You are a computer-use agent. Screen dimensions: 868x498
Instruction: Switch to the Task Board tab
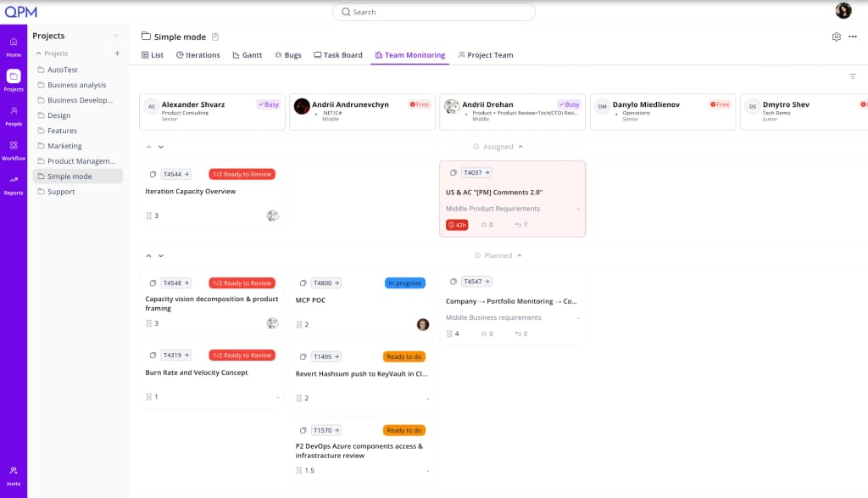coord(337,55)
